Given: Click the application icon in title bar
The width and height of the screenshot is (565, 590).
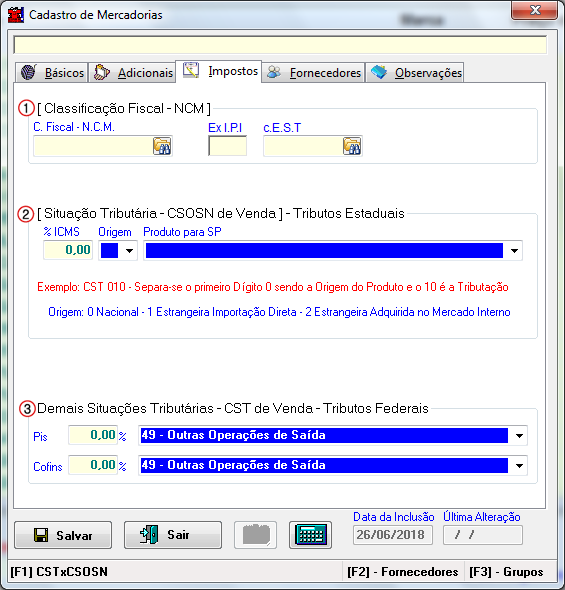Looking at the screenshot, I should [16, 15].
